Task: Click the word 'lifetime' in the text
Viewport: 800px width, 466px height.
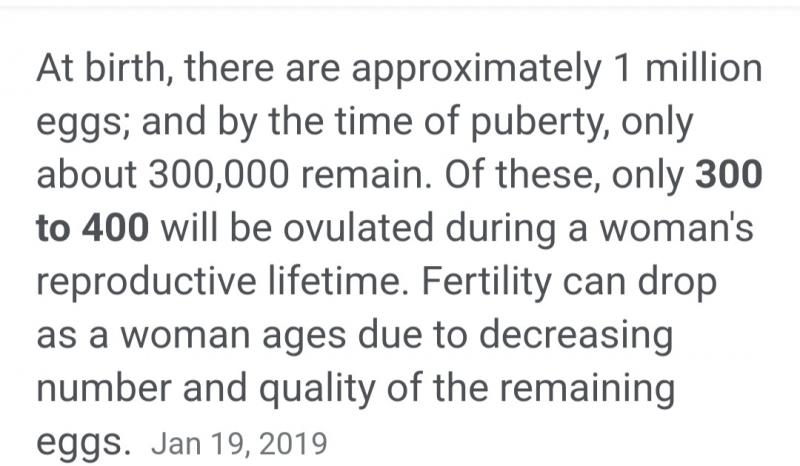Action: pyautogui.click(x=338, y=281)
